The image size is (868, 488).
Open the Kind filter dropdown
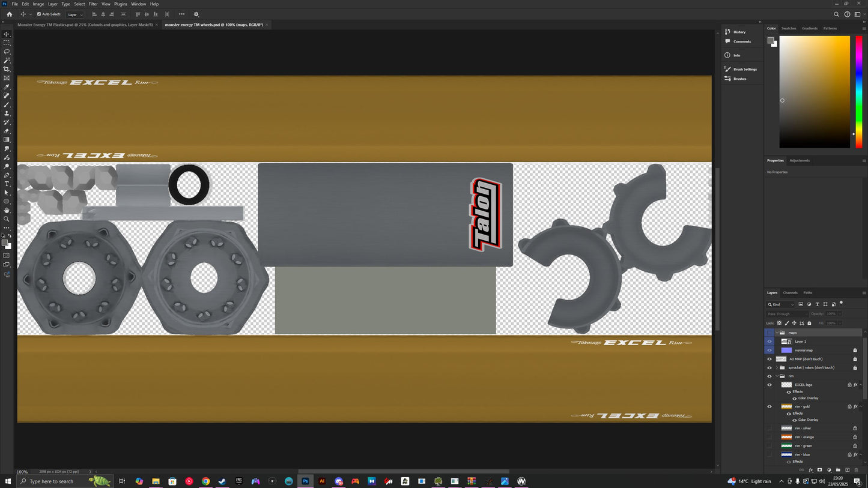click(781, 304)
